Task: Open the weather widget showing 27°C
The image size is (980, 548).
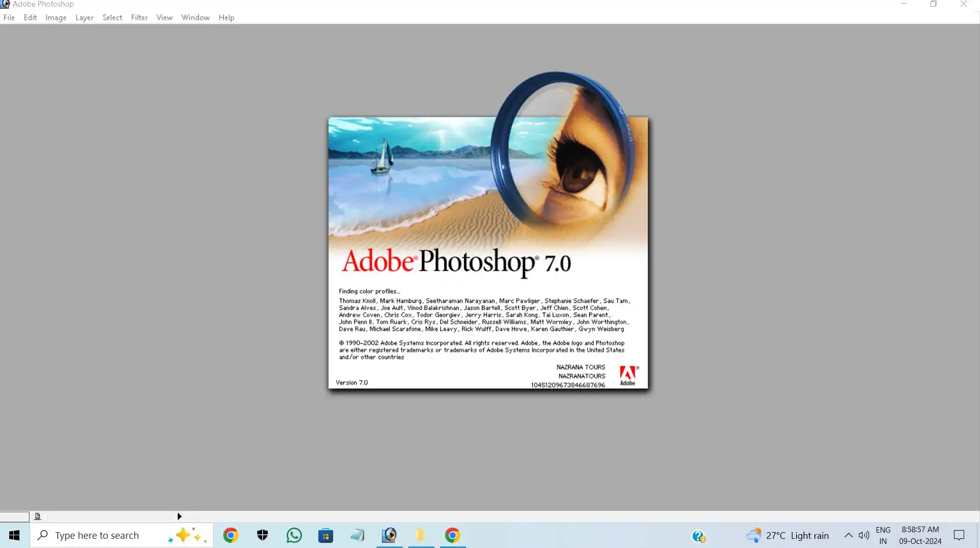Action: pyautogui.click(x=787, y=535)
